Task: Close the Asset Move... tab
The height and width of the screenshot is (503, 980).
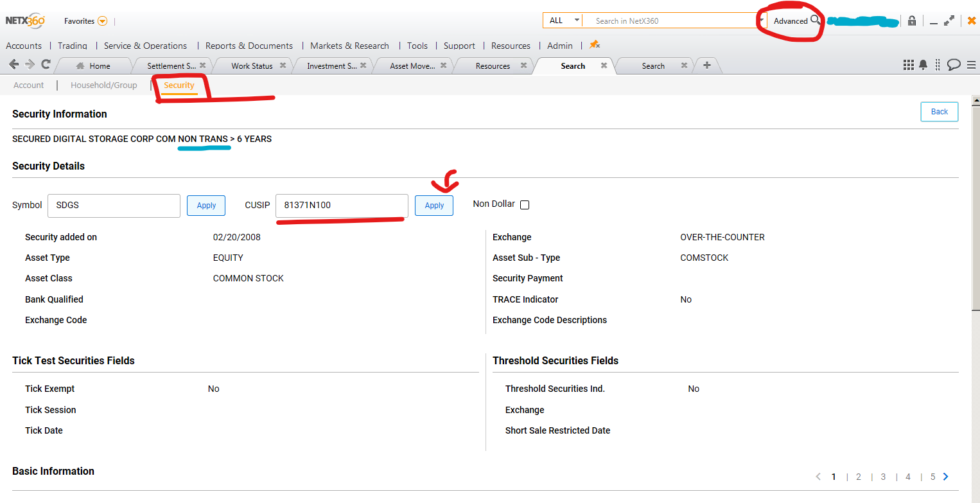Action: coord(443,66)
